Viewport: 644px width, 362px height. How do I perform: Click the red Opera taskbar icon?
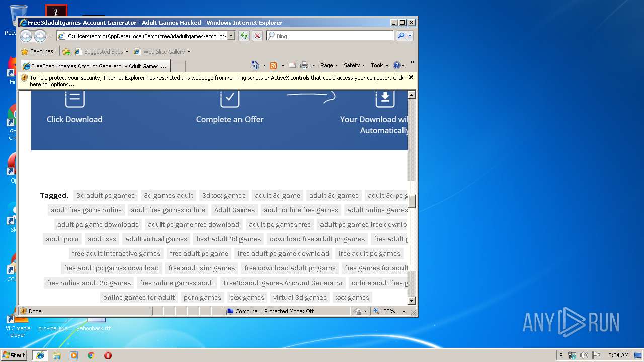108,355
